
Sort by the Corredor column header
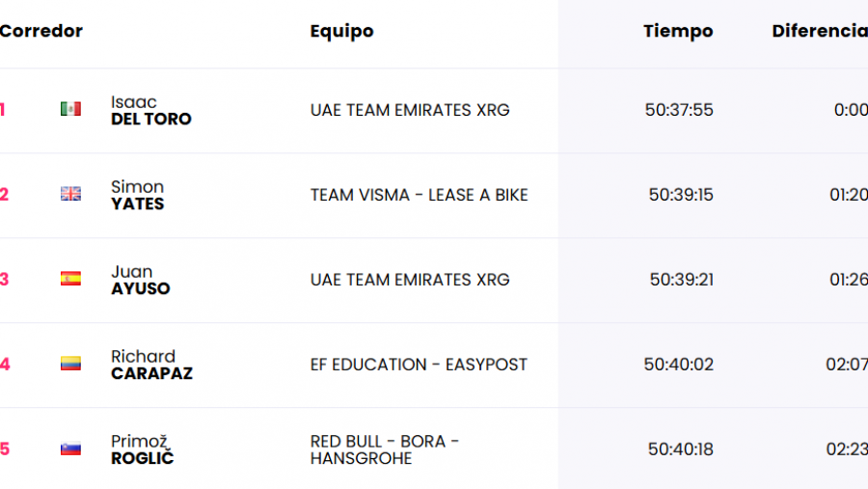tap(41, 31)
